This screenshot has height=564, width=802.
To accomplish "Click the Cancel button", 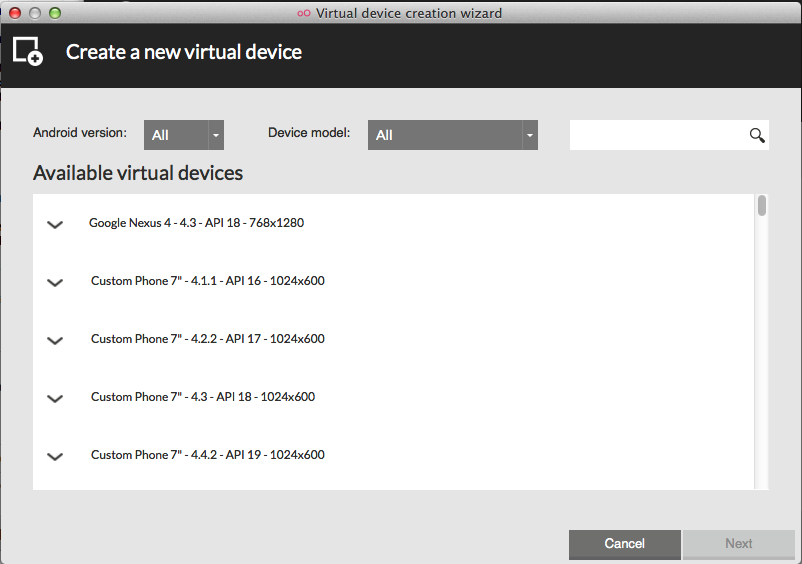I will pos(625,544).
